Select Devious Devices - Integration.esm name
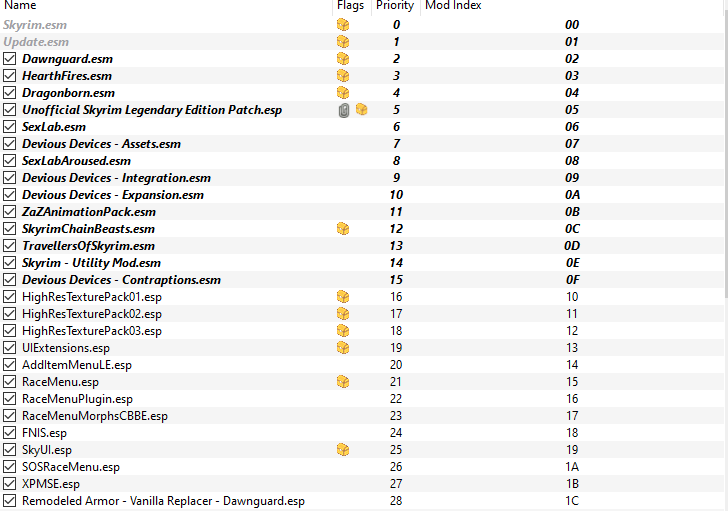Image resolution: width=728 pixels, height=511 pixels. 117,178
